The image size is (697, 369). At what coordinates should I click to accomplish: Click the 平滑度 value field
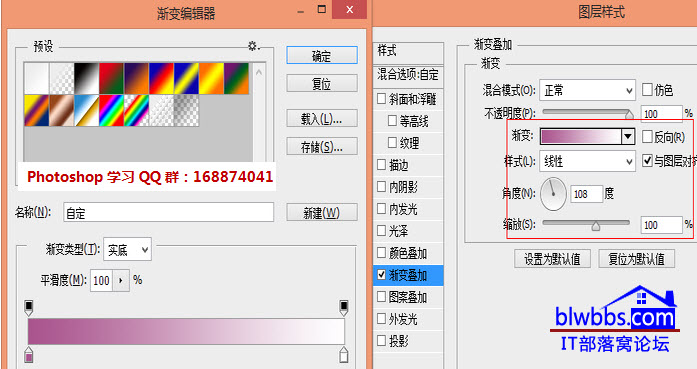[x=102, y=281]
